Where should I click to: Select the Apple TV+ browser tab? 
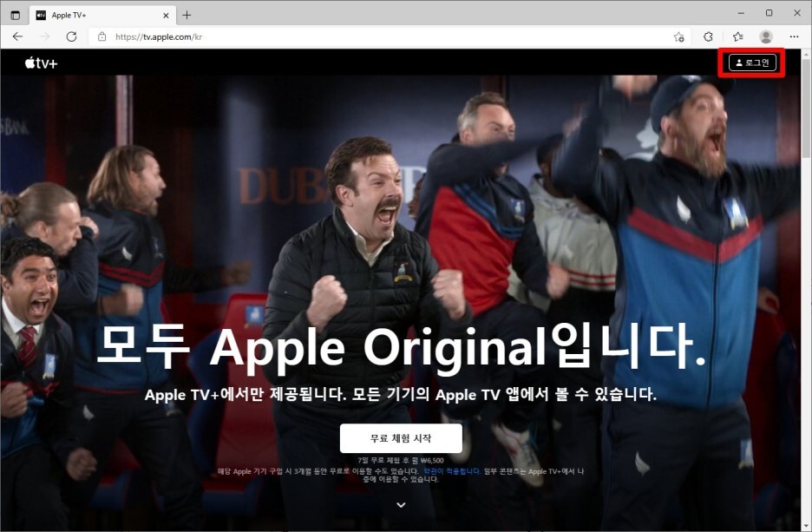click(x=102, y=15)
